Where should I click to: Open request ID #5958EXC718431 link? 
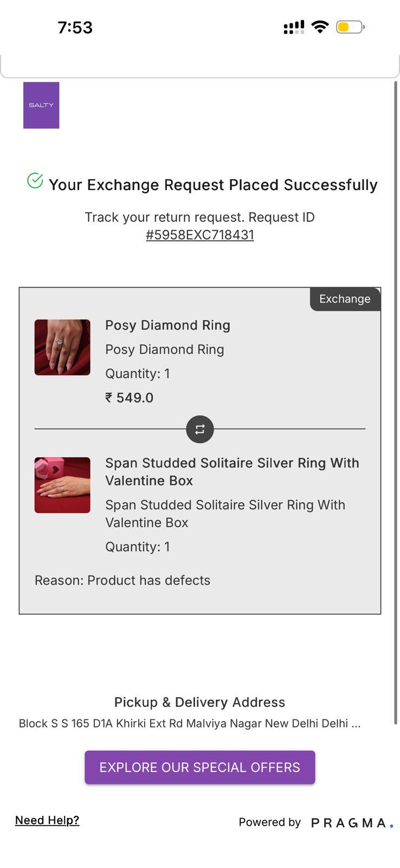coord(200,235)
